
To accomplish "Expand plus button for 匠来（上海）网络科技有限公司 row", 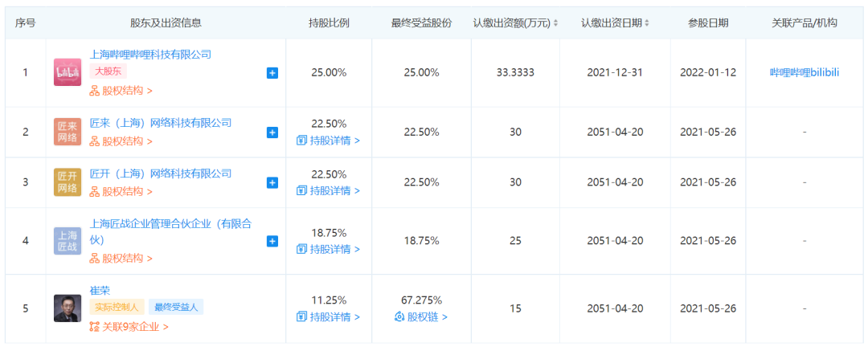I will (272, 132).
